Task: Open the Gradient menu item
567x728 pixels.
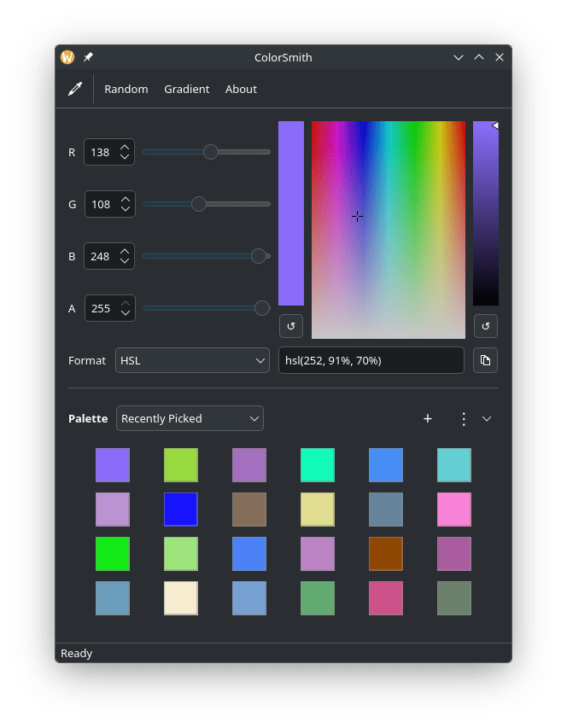Action: pyautogui.click(x=187, y=89)
